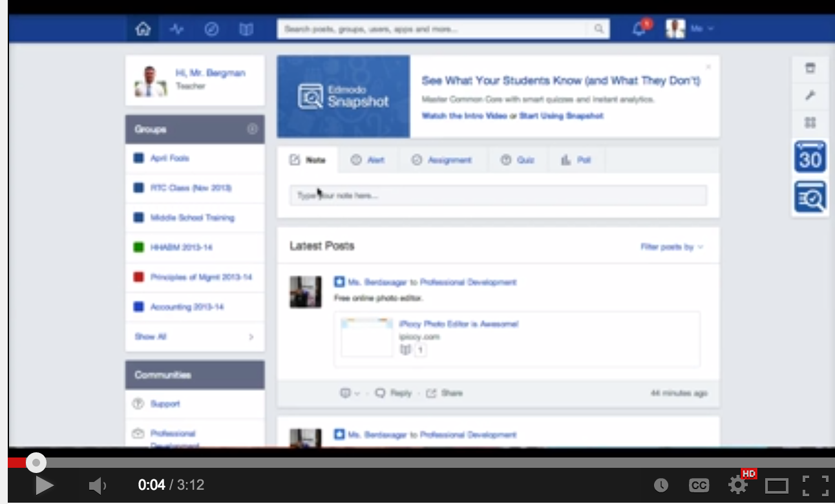Mute the video volume
Viewport: 835px width, 504px height.
tap(97, 485)
